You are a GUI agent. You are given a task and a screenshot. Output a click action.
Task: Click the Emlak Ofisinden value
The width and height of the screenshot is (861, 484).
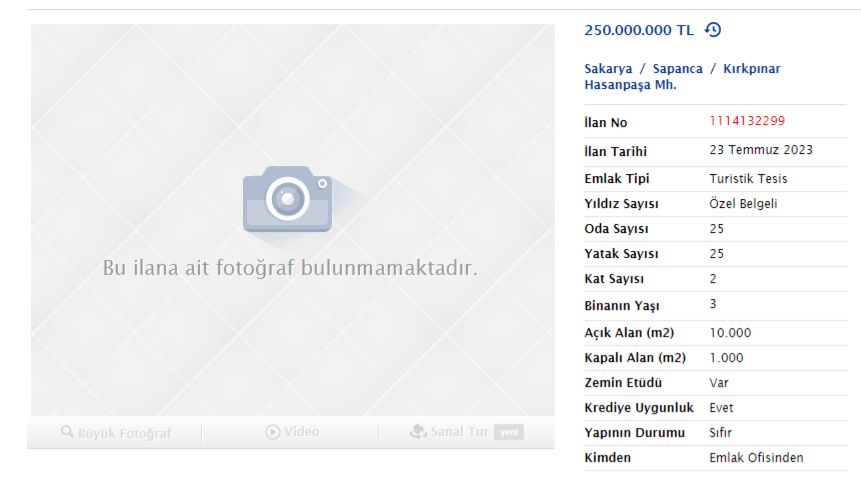coord(756,458)
